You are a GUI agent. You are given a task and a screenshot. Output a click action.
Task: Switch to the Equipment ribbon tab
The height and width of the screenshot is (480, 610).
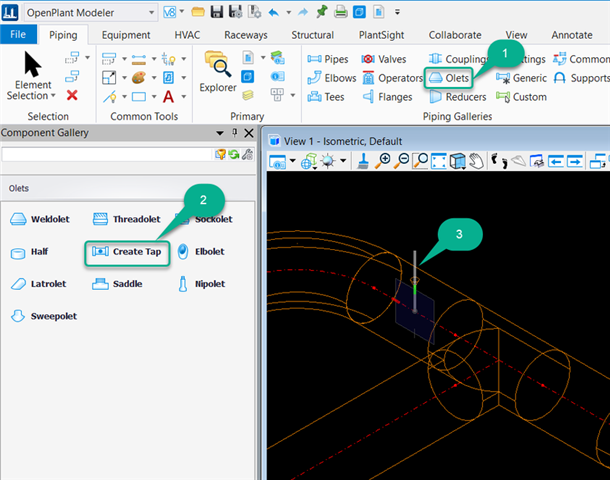coord(125,34)
